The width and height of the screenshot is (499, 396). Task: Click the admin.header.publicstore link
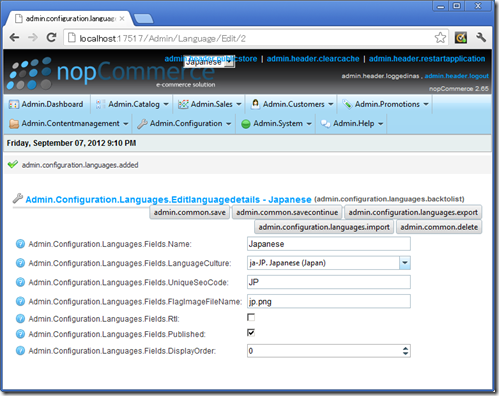pyautogui.click(x=211, y=59)
